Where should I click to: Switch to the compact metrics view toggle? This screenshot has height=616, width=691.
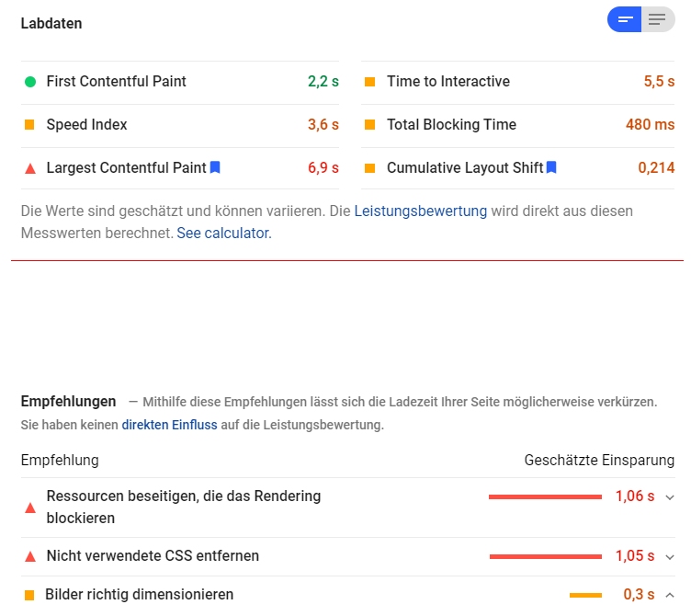pyautogui.click(x=625, y=19)
